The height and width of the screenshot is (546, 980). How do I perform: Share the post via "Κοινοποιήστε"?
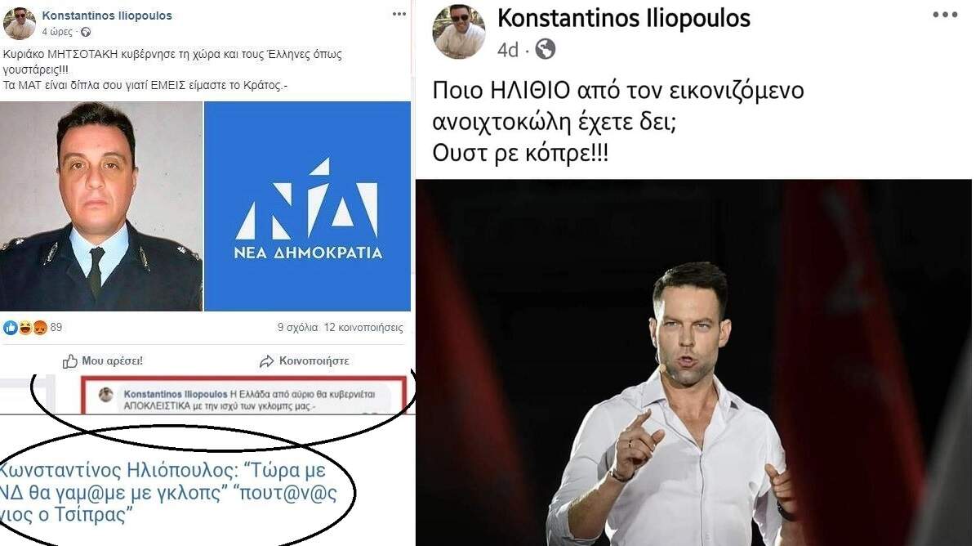pyautogui.click(x=304, y=360)
